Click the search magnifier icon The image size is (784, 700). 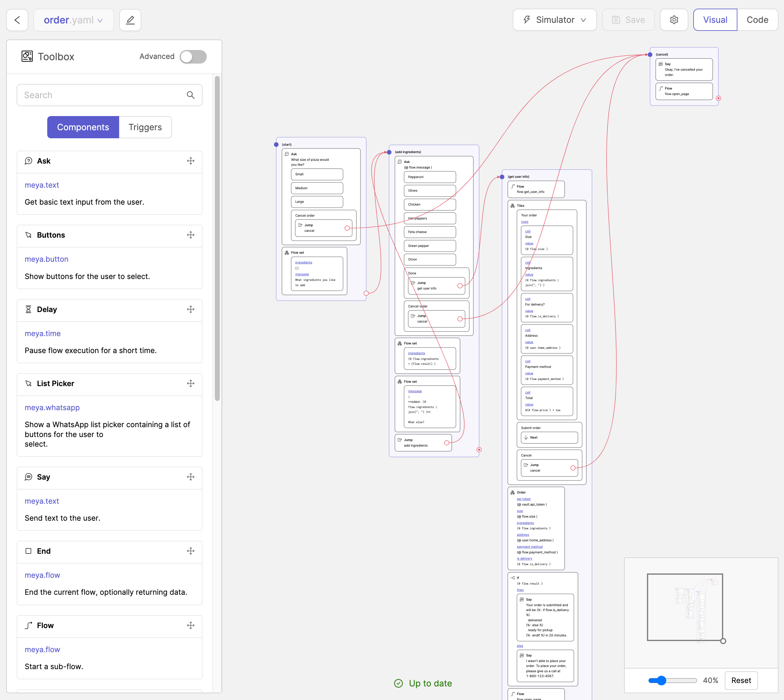click(190, 95)
